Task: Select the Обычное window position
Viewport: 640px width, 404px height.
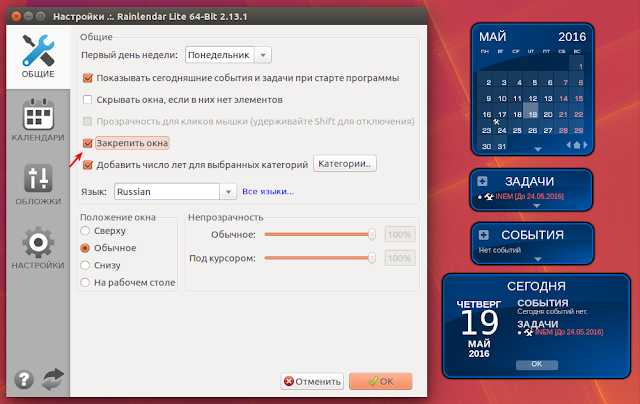Action: [x=85, y=248]
